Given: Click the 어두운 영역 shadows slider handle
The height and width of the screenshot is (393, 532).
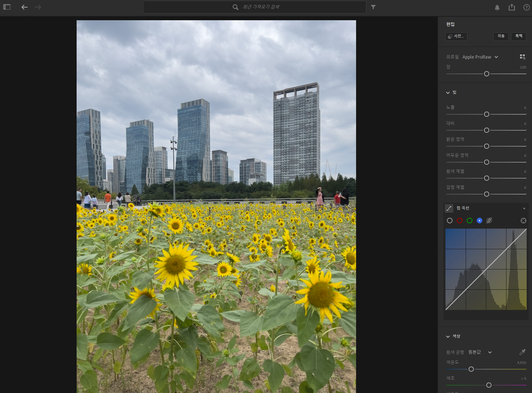Looking at the screenshot, I should click(x=487, y=162).
